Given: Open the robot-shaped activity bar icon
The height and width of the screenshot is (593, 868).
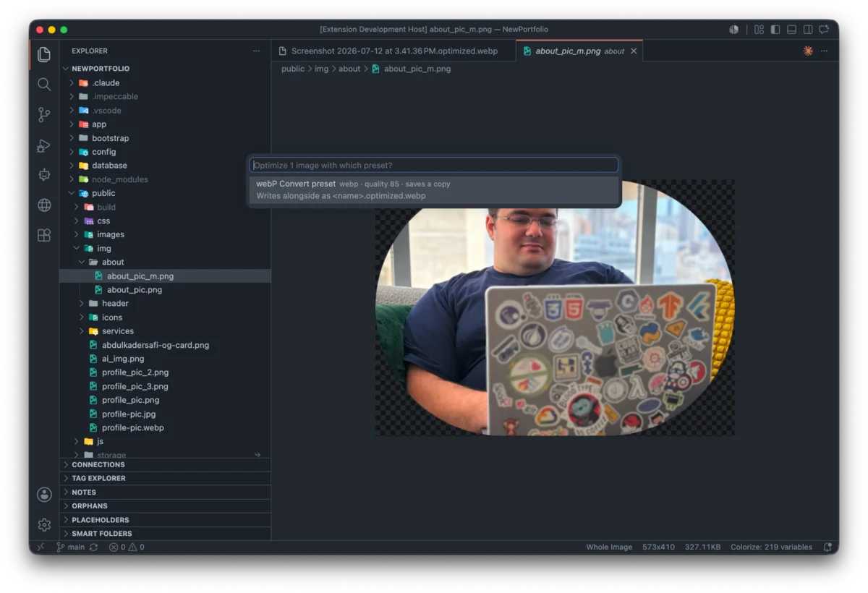Looking at the screenshot, I should [x=44, y=175].
